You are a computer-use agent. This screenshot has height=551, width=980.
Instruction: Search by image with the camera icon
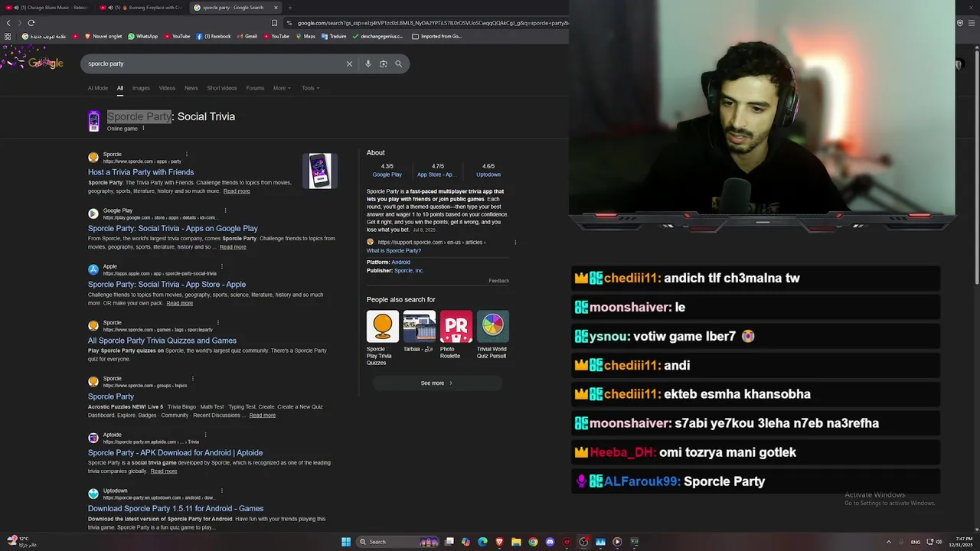pyautogui.click(x=384, y=64)
